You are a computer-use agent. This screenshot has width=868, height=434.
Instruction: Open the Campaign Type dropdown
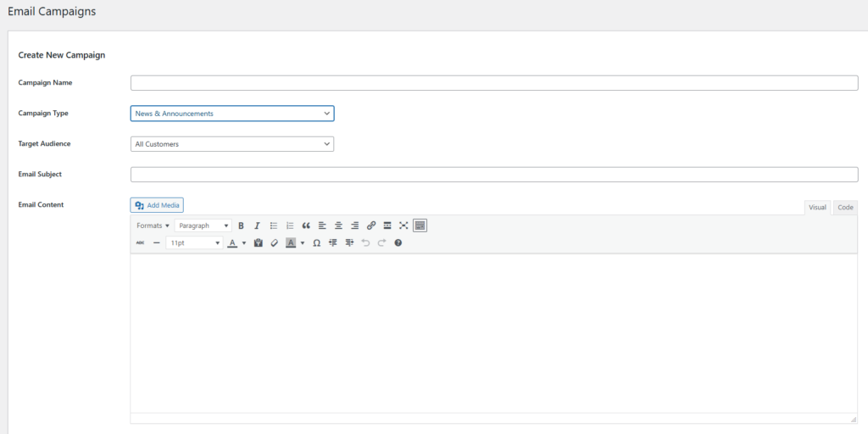(x=232, y=114)
